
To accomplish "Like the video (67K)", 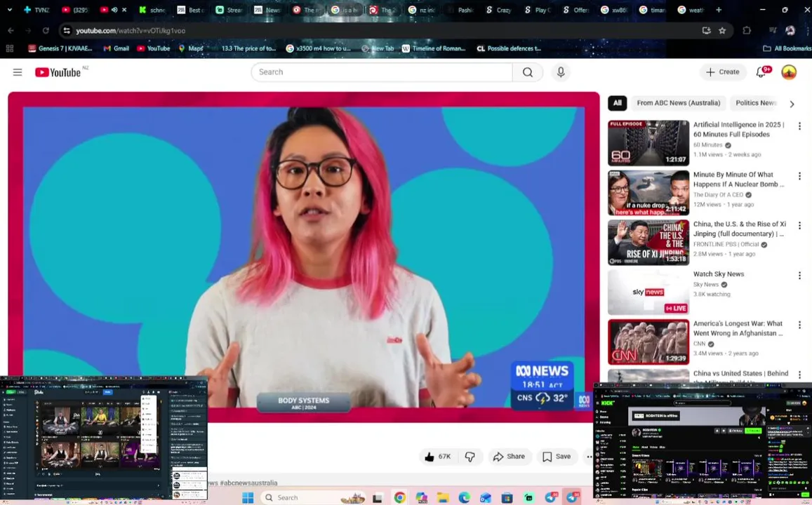I will pyautogui.click(x=438, y=457).
